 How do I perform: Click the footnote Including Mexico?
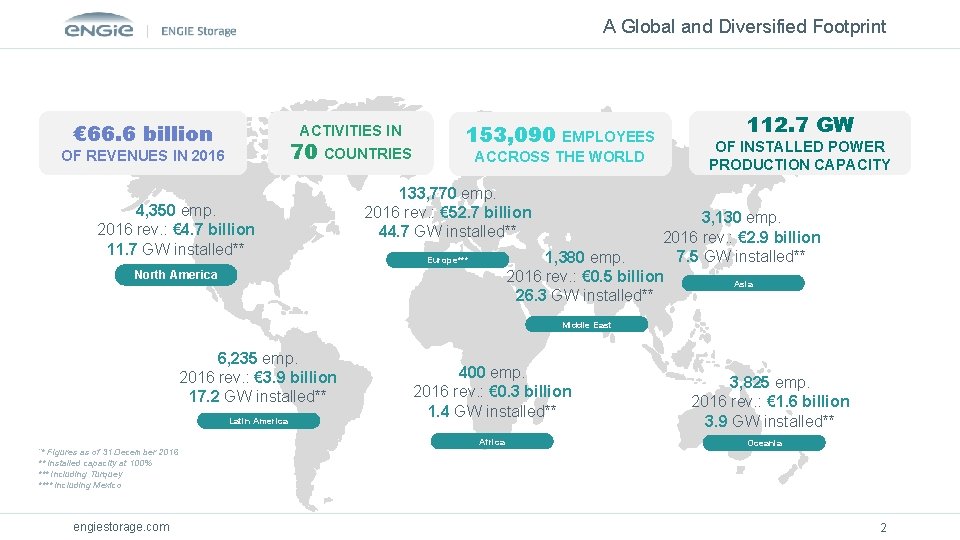[80, 485]
